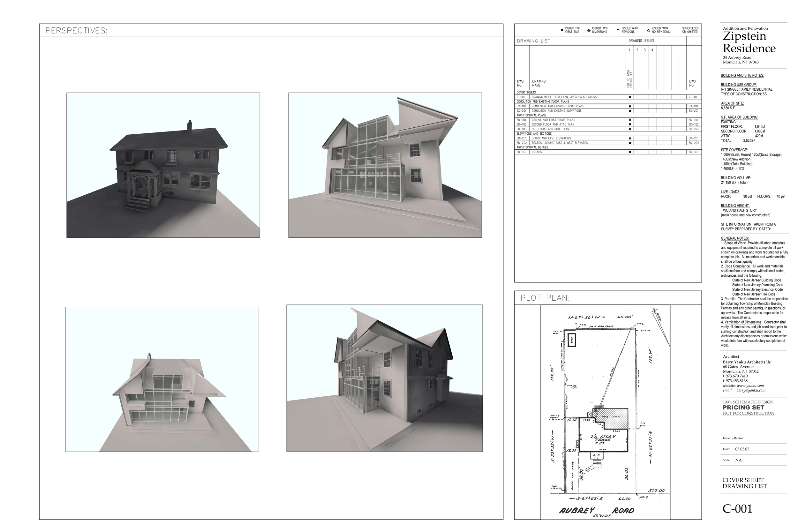This screenshot has width=798, height=532.
Task: Click the Architectural Plans section heading
Action: [531, 115]
